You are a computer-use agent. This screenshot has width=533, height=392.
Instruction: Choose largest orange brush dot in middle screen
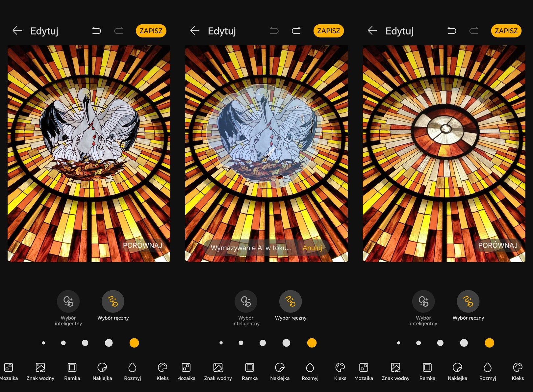(x=312, y=343)
